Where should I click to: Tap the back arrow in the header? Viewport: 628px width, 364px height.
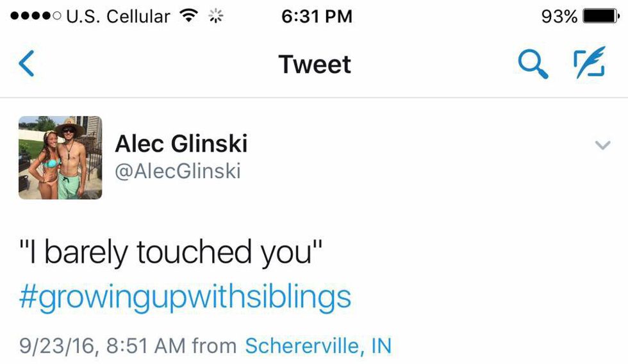click(x=26, y=64)
